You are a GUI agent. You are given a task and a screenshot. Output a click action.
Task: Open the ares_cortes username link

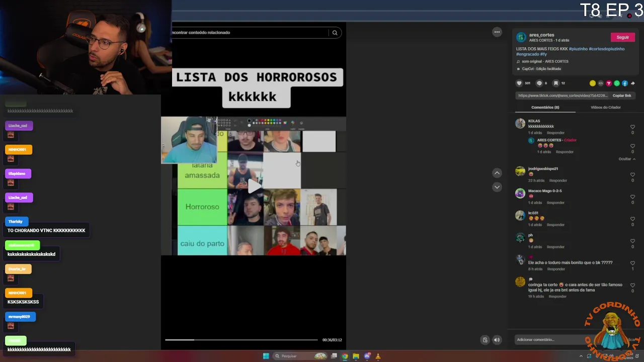[541, 35]
